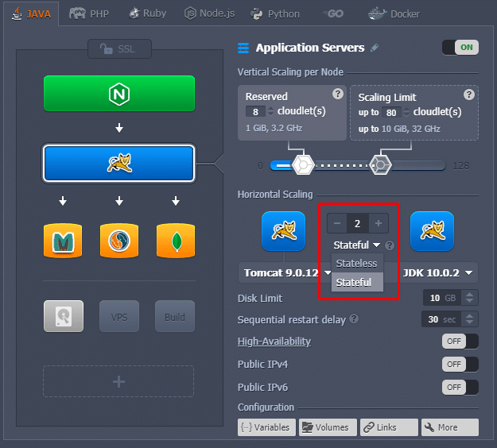Choose Stateless from the scaling list
Image resolution: width=497 pixels, height=448 pixels.
click(357, 263)
